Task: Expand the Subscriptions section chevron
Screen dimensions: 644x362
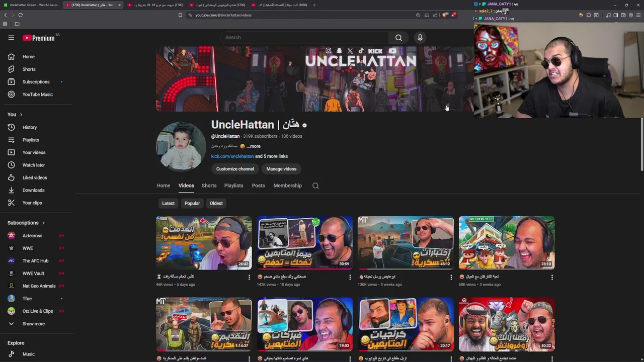Action: point(43,223)
